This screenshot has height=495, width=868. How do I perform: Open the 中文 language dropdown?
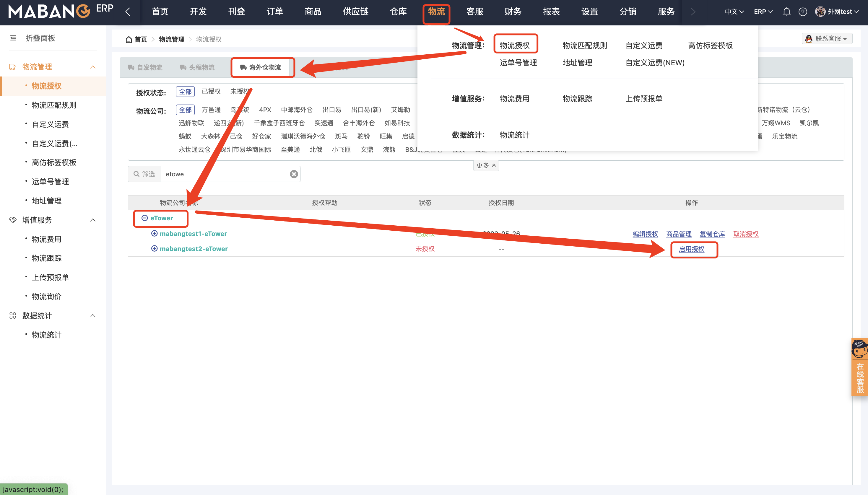click(x=734, y=12)
